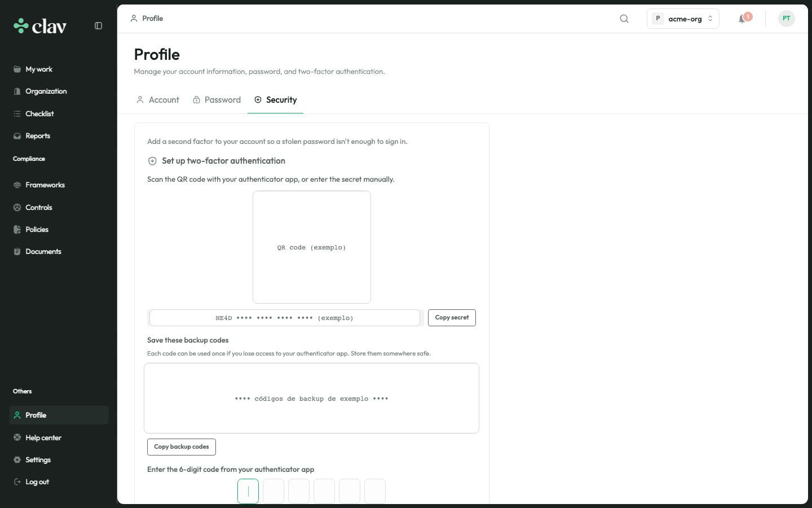Focus the first digit code box
The height and width of the screenshot is (508, 812).
(248, 491)
